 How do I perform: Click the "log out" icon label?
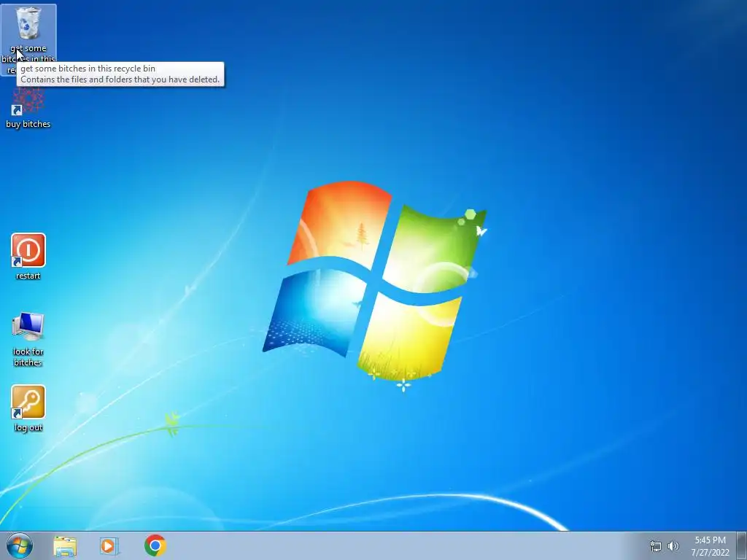pos(28,427)
